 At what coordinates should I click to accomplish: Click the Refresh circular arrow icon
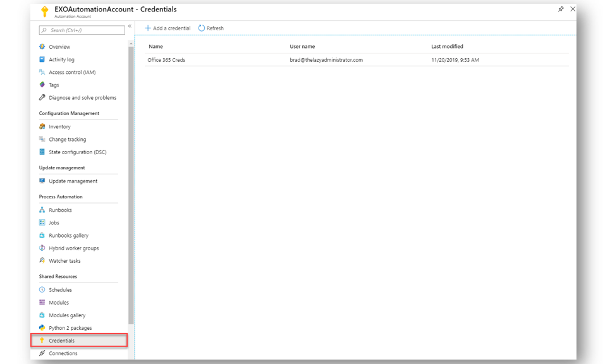click(202, 28)
